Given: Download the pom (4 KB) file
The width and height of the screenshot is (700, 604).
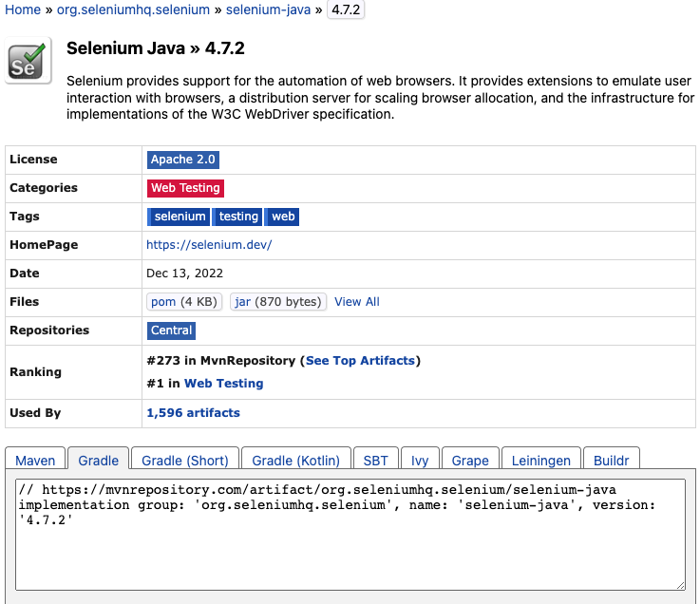Looking at the screenshot, I should (x=184, y=302).
